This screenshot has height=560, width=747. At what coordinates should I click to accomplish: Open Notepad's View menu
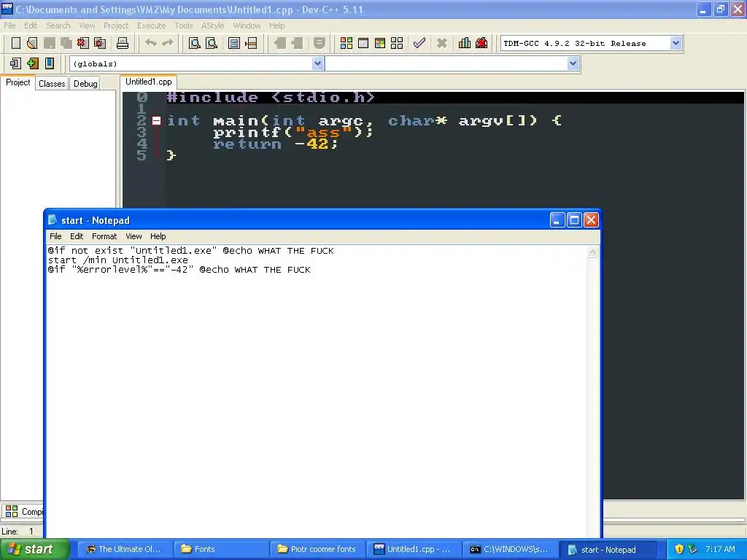[133, 236]
